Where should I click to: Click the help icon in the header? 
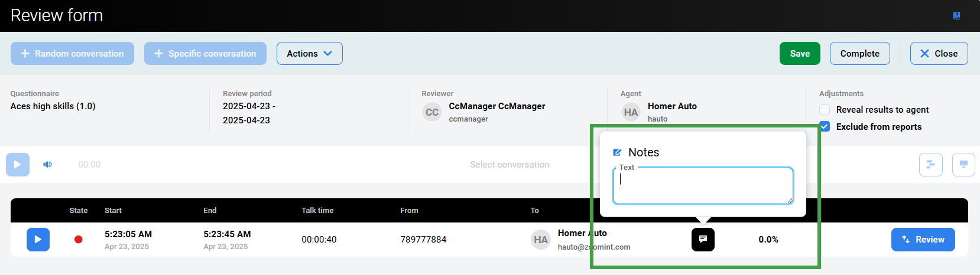click(x=956, y=16)
